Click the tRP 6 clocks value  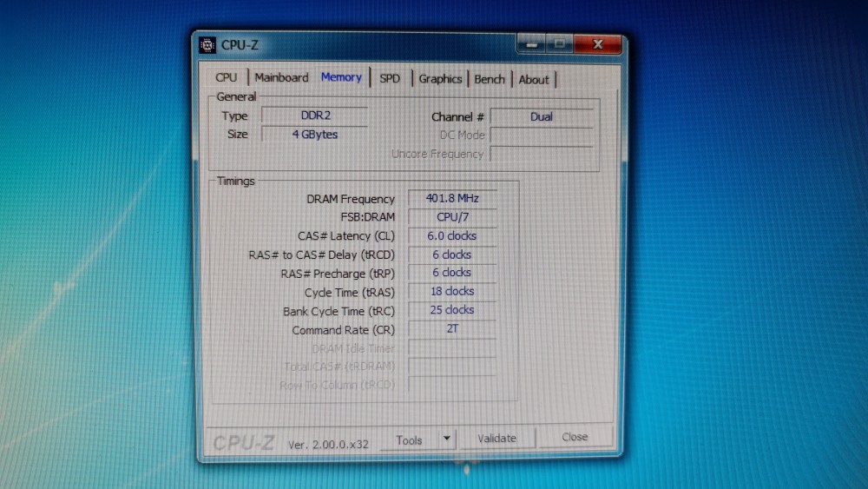[452, 273]
